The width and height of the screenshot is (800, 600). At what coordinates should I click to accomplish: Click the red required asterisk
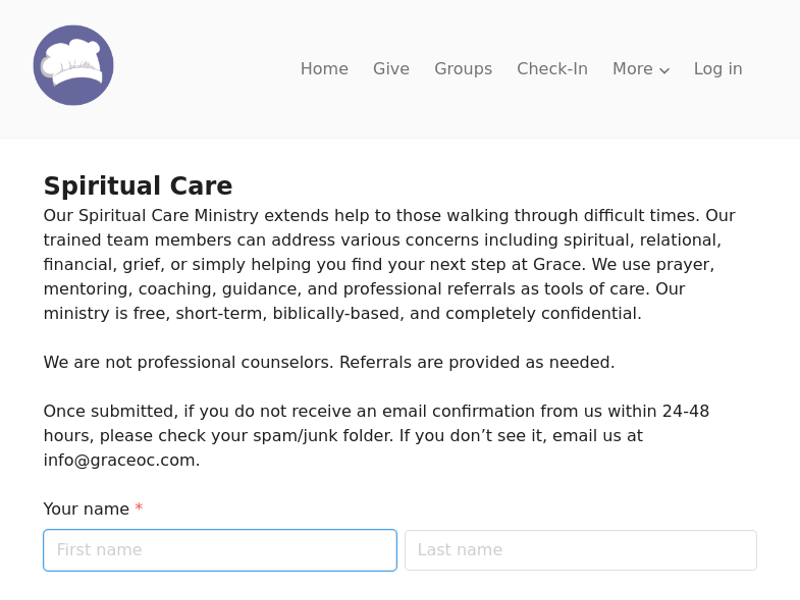click(139, 507)
